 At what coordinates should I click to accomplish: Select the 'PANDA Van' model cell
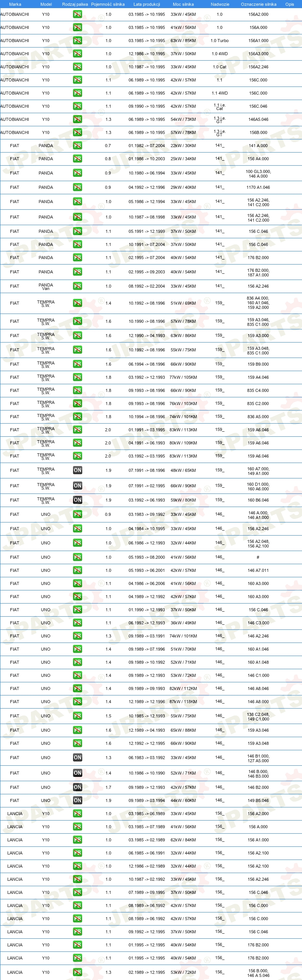(46, 287)
